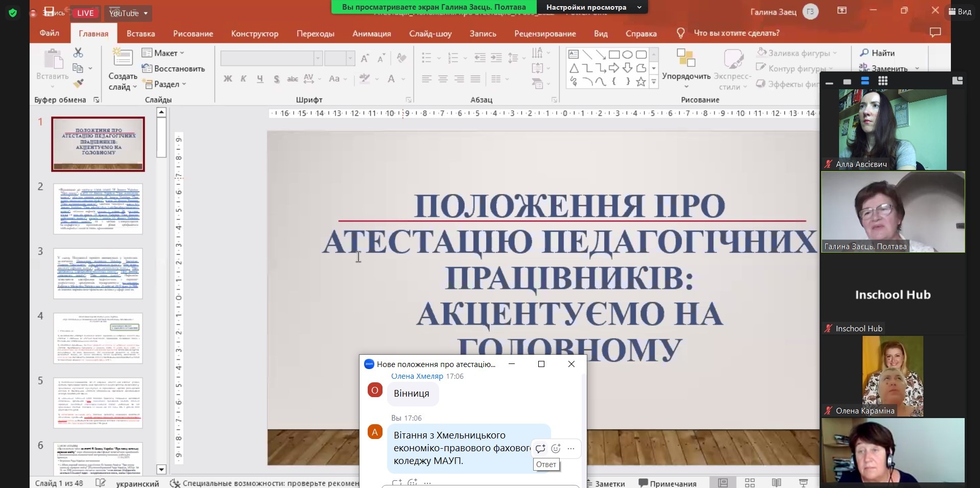980x488 pixels.
Task: Open reading view from status bar
Action: tap(776, 483)
